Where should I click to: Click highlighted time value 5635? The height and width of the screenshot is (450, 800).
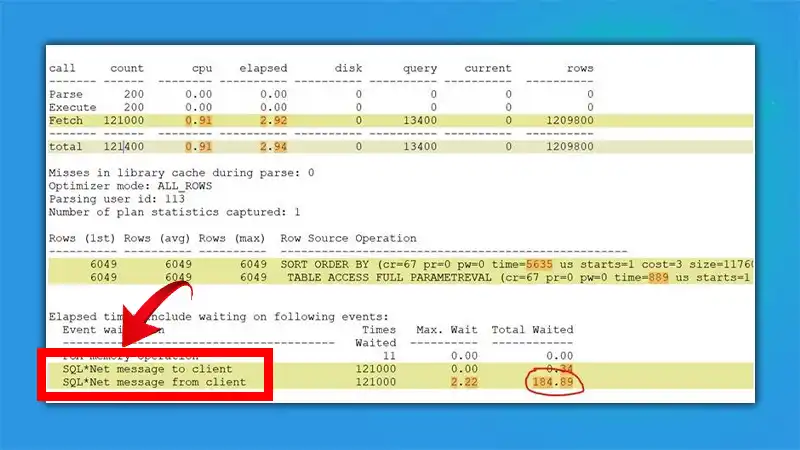[x=539, y=265]
